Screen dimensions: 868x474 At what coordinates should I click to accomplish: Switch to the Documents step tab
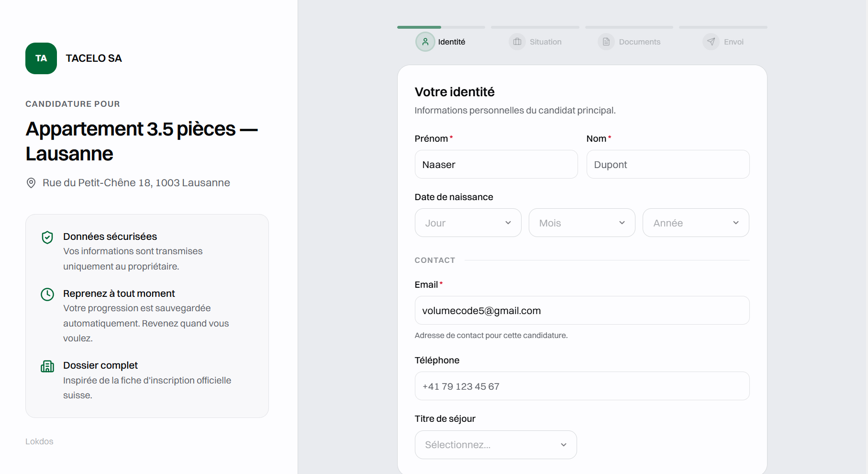coord(639,42)
